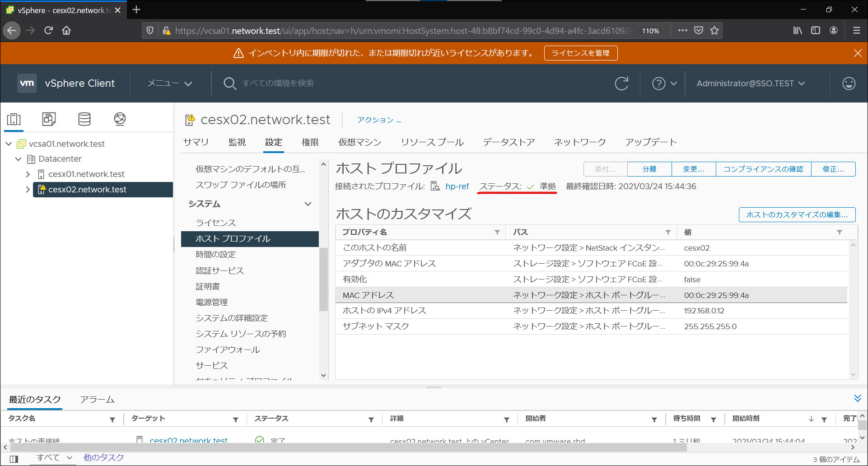The image size is (868, 466).
Task: Click the vSphere refresh icon in header
Action: [621, 84]
